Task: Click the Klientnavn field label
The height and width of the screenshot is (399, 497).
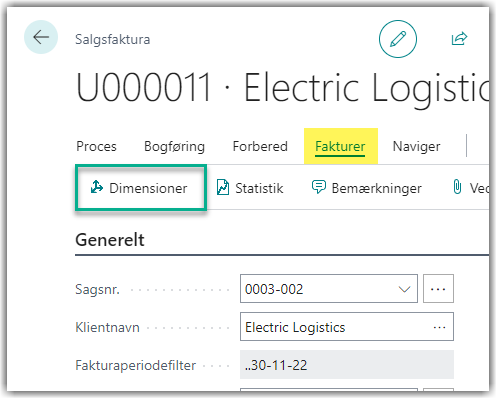Action: (x=107, y=327)
